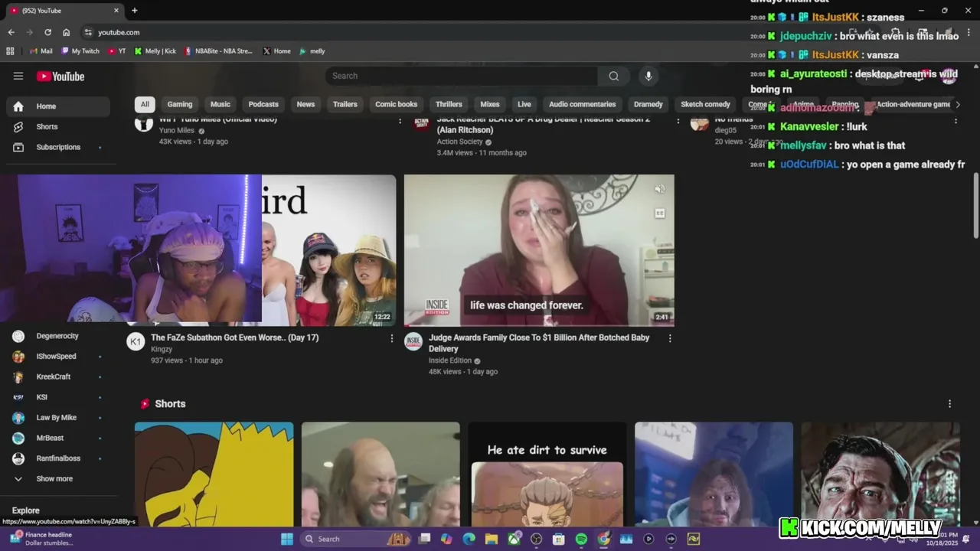Open the KreekCraft subscription
Image resolution: width=980 pixels, height=551 pixels.
pos(58,377)
